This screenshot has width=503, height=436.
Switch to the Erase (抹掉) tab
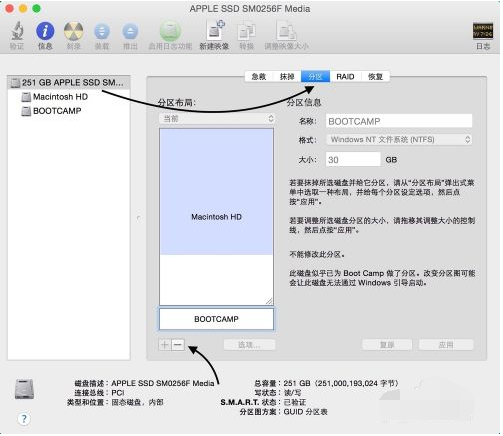coord(287,77)
